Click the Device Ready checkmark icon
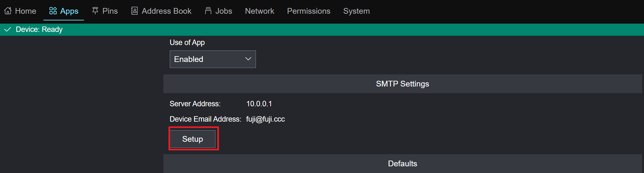 [7, 29]
